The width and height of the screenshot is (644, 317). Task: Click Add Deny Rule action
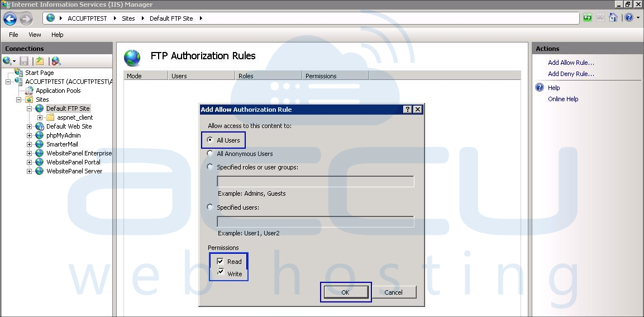point(571,74)
